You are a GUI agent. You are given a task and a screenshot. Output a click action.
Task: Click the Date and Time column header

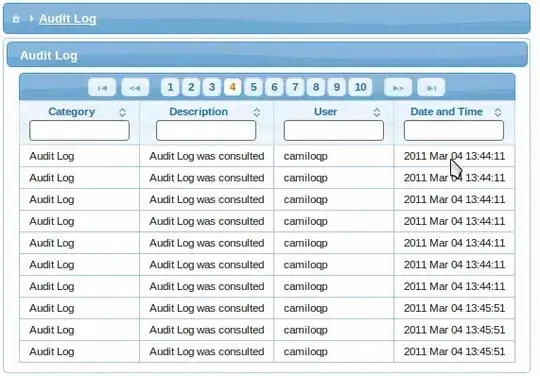click(x=446, y=112)
